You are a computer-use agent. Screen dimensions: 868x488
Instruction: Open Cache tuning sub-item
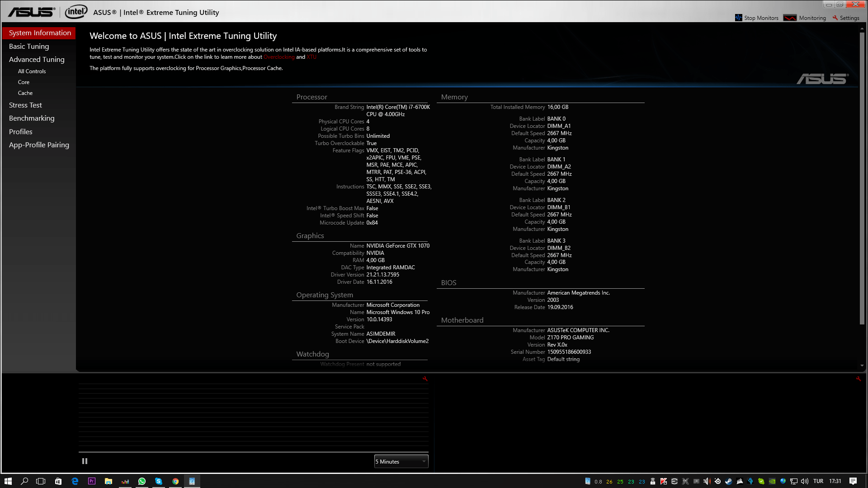pyautogui.click(x=25, y=93)
